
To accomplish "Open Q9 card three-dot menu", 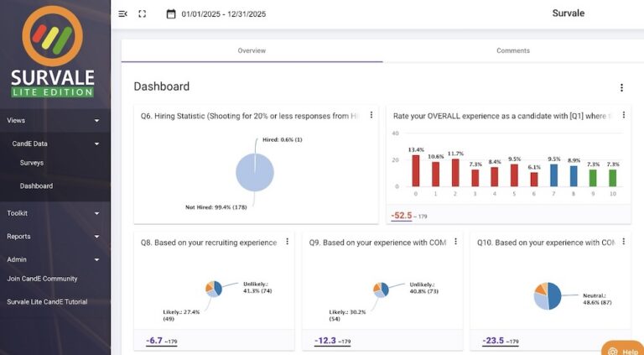I will click(x=455, y=242).
